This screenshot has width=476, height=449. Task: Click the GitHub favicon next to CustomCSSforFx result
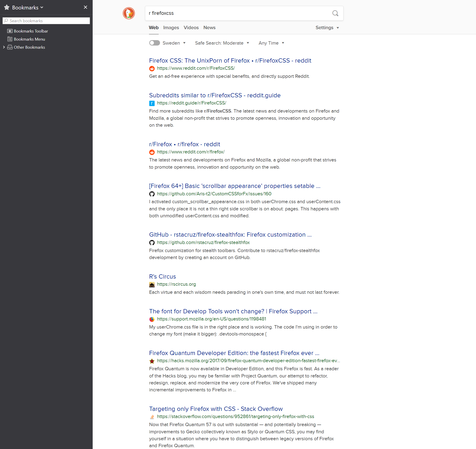pyautogui.click(x=152, y=194)
